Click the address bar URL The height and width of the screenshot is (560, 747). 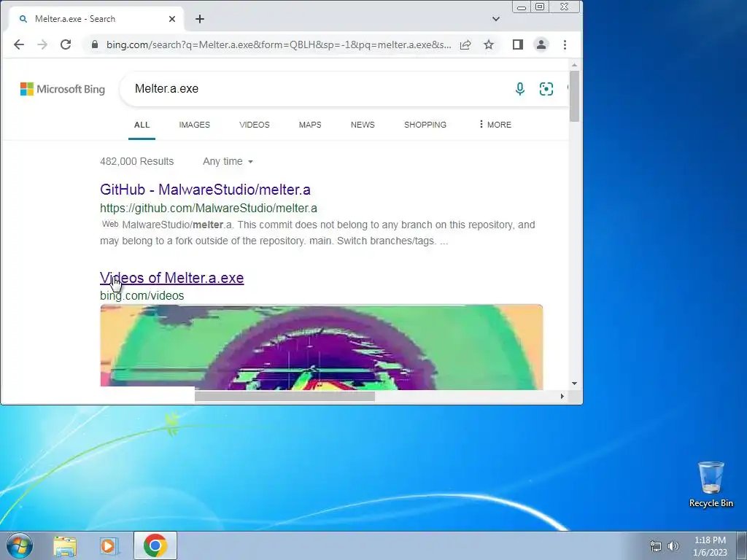pyautogui.click(x=278, y=44)
